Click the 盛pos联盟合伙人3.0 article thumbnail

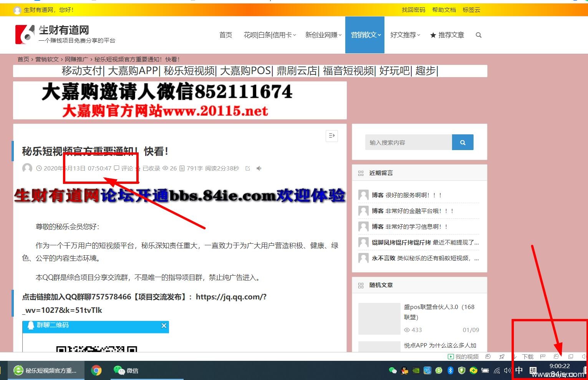click(379, 319)
